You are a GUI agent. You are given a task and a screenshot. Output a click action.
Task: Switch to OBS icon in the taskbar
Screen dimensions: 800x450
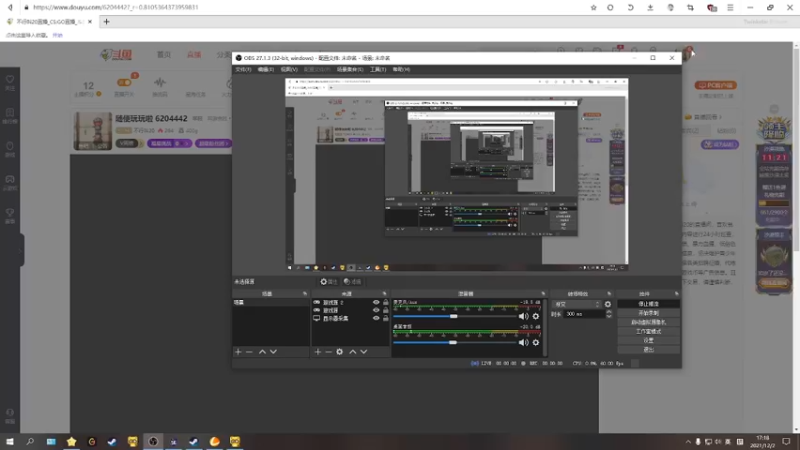pyautogui.click(x=153, y=441)
